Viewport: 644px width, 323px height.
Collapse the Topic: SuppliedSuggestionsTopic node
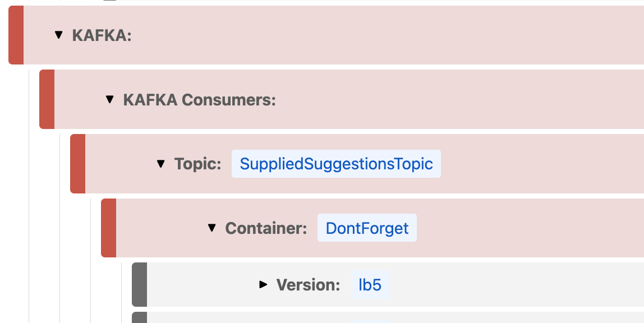(161, 164)
